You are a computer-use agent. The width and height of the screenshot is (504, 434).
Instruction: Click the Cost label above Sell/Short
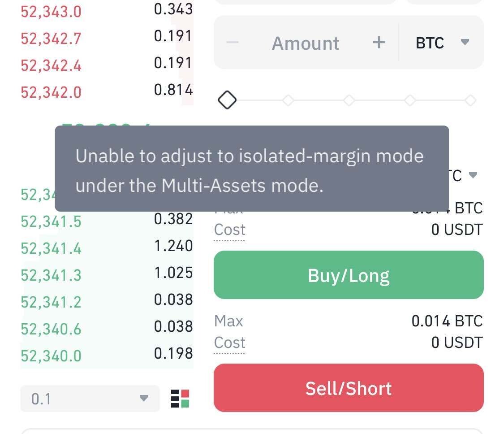[229, 343]
